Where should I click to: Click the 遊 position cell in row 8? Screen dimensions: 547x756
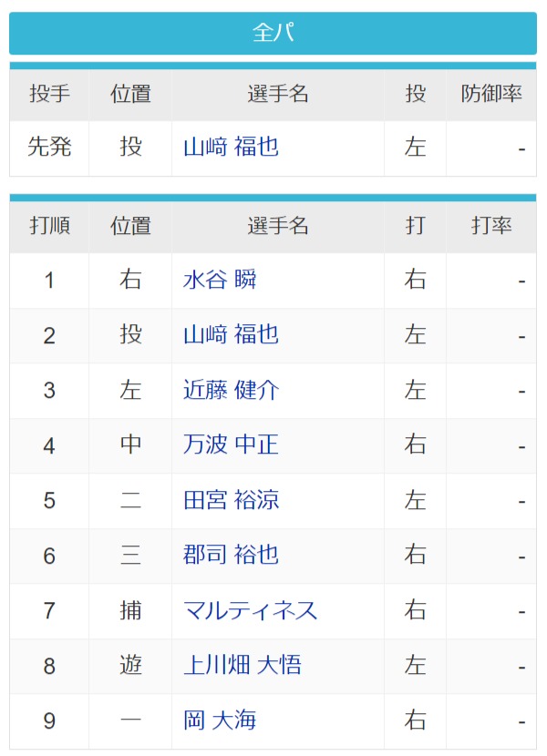pyautogui.click(x=130, y=666)
